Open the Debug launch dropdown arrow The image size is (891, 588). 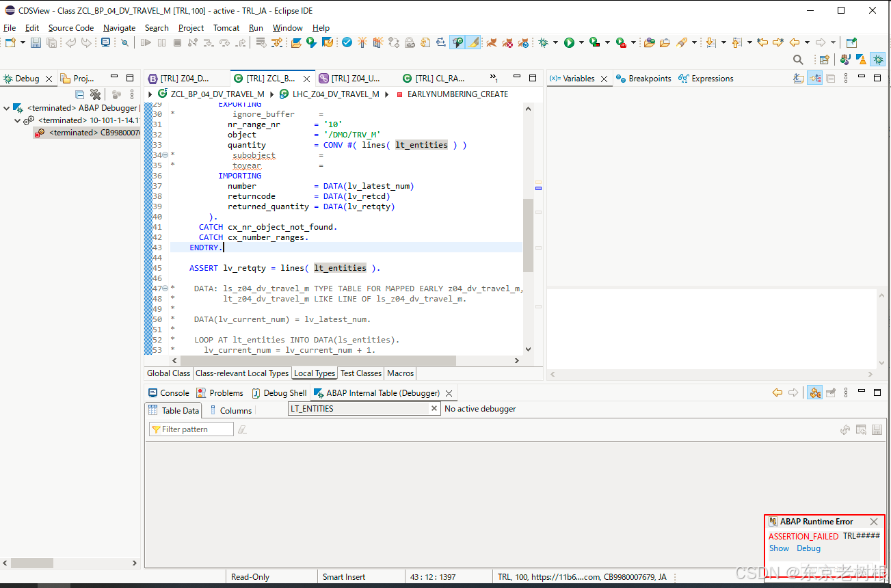click(556, 42)
